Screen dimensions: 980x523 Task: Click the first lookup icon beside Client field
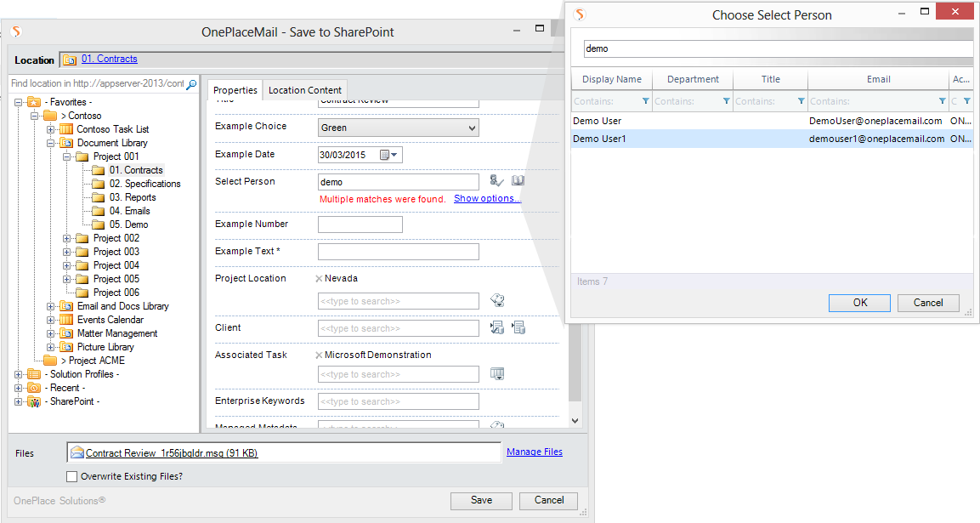497,328
